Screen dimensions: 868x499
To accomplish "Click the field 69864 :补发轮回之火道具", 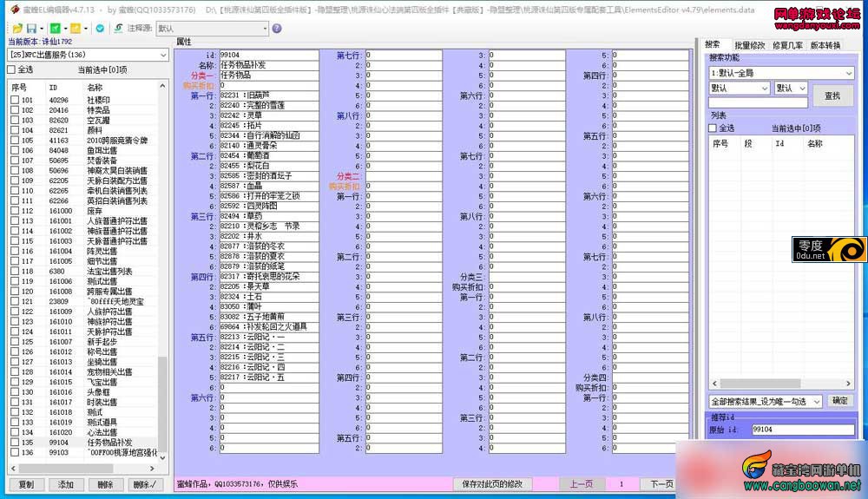I will (x=269, y=326).
